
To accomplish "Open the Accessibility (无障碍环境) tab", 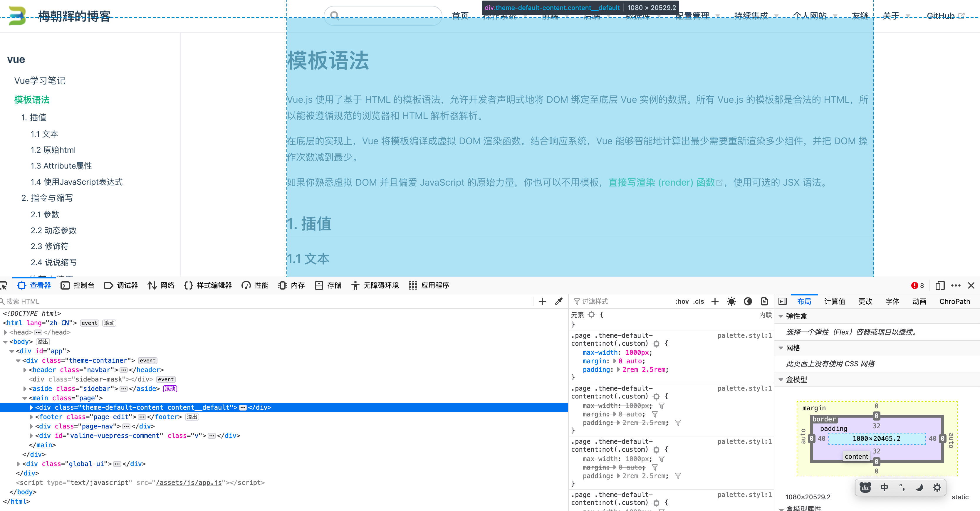I will click(x=375, y=285).
